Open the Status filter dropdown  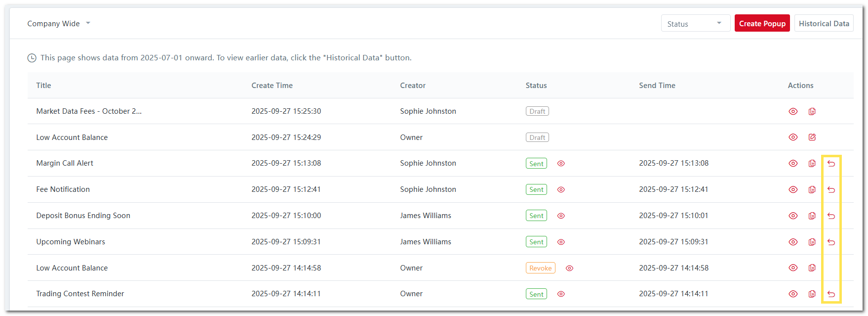(695, 24)
